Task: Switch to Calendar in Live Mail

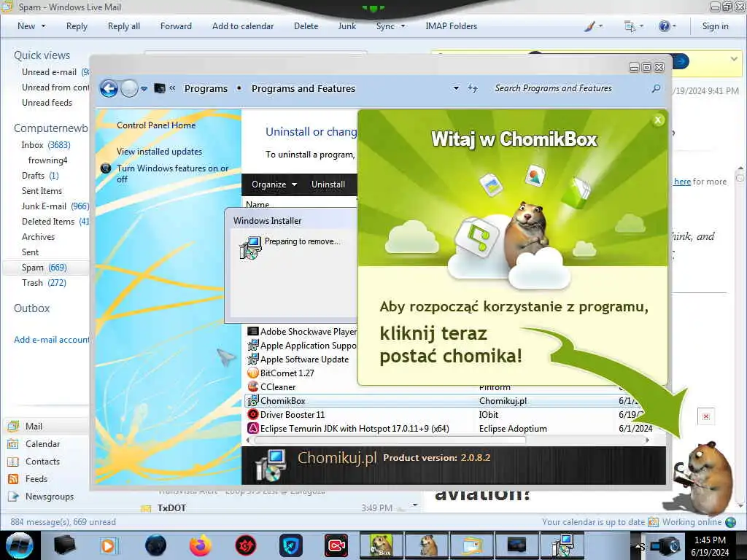Action: coord(42,444)
